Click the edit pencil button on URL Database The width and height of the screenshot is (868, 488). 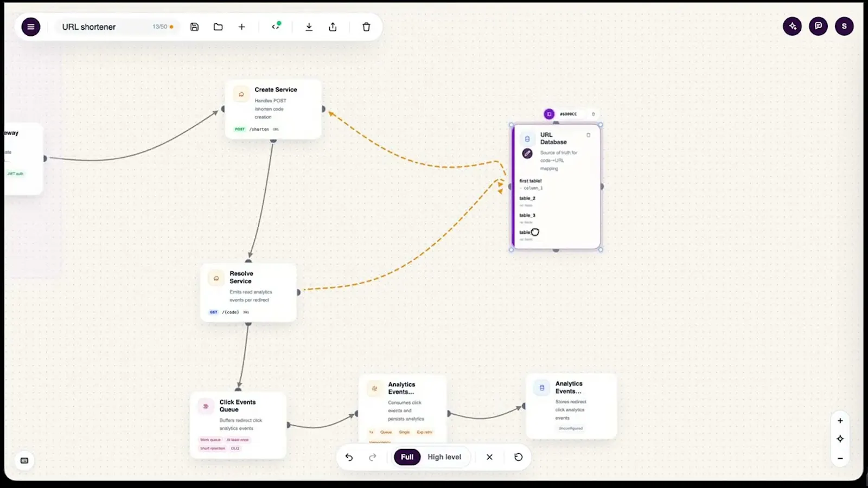[x=527, y=153]
